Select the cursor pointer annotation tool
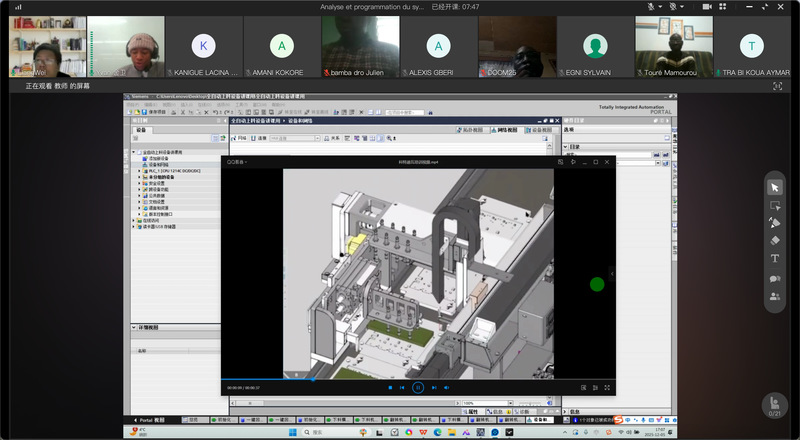 point(775,187)
